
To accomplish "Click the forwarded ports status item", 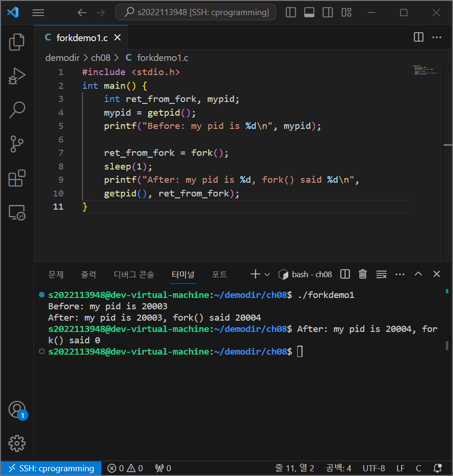I will (163, 468).
